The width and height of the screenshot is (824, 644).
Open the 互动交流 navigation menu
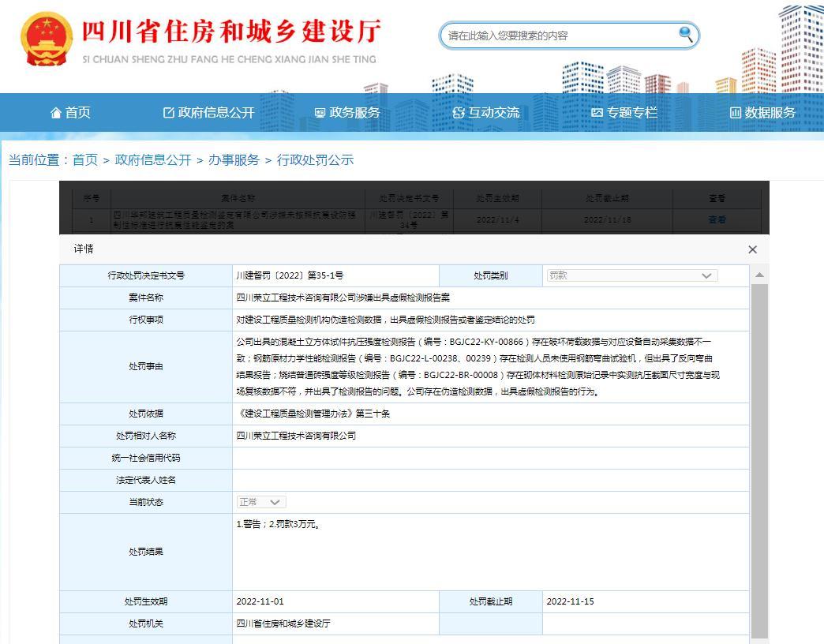(x=486, y=112)
